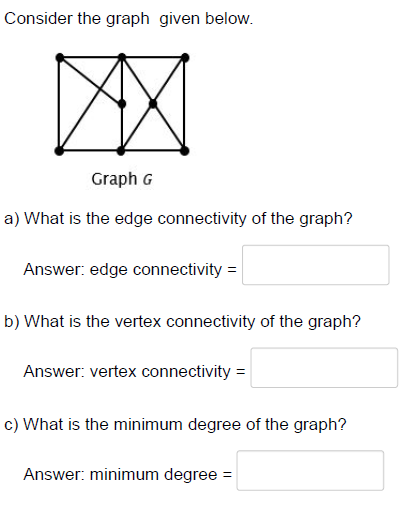Select the minimum degree answer input
Screen dimensions: 410x507
coord(310,470)
